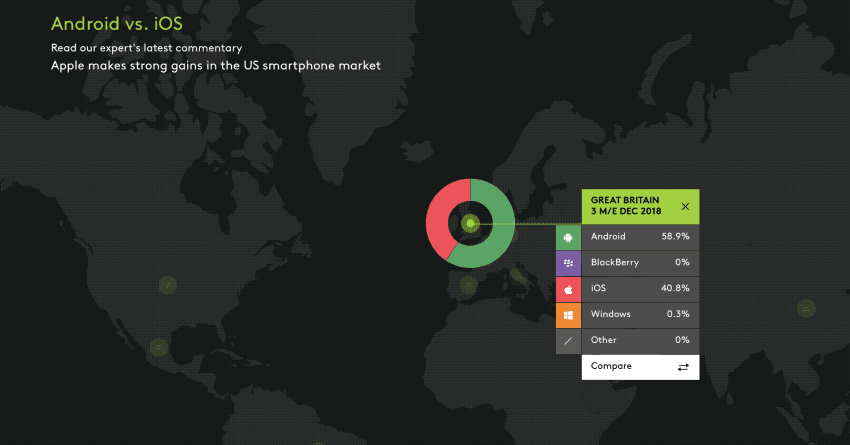Click the BlackBerry 0% row
This screenshot has height=445, width=850.
640,263
